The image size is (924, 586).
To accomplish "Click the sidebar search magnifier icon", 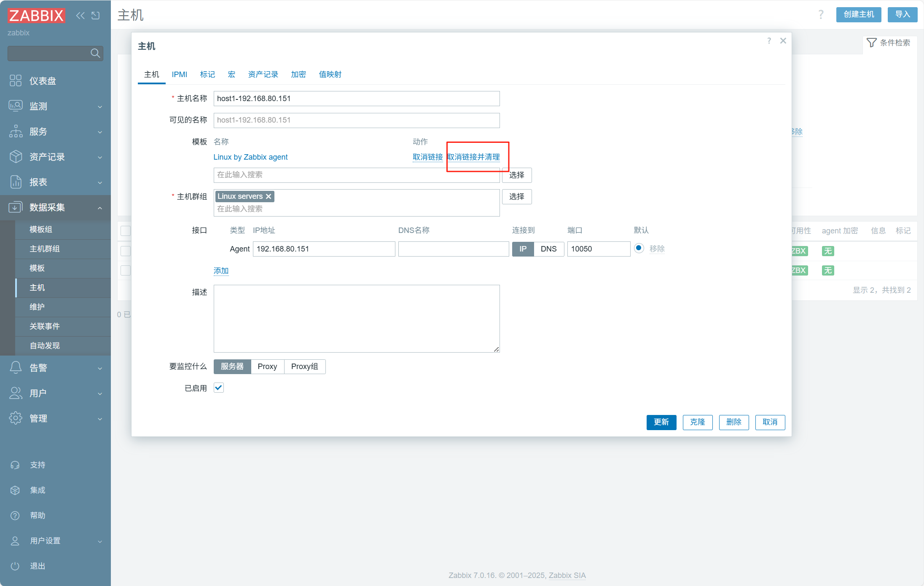I will [95, 53].
